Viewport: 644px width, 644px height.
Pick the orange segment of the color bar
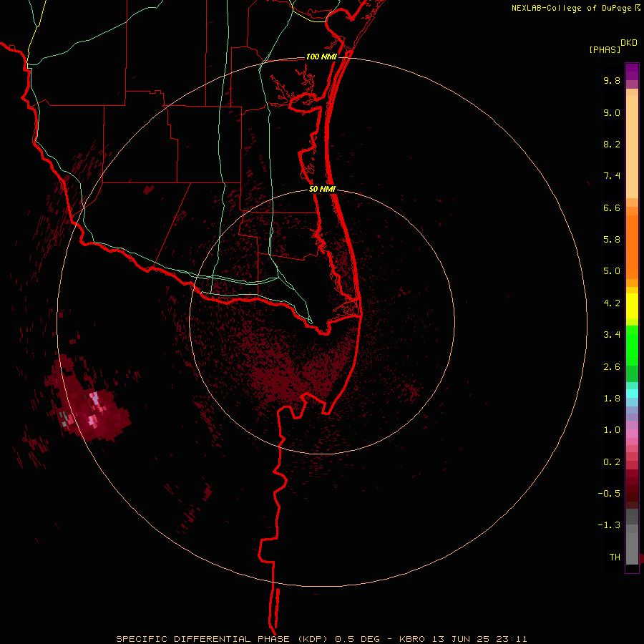coord(632,246)
